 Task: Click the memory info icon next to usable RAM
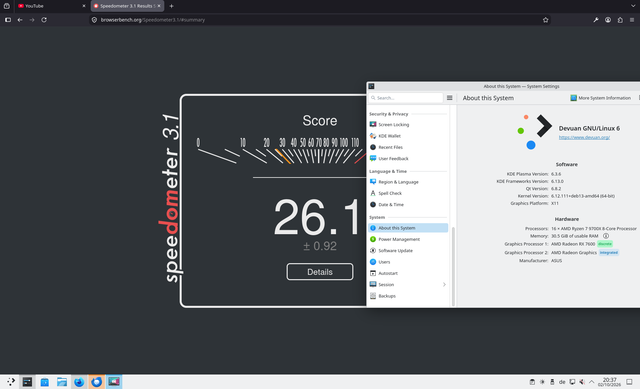[606, 236]
